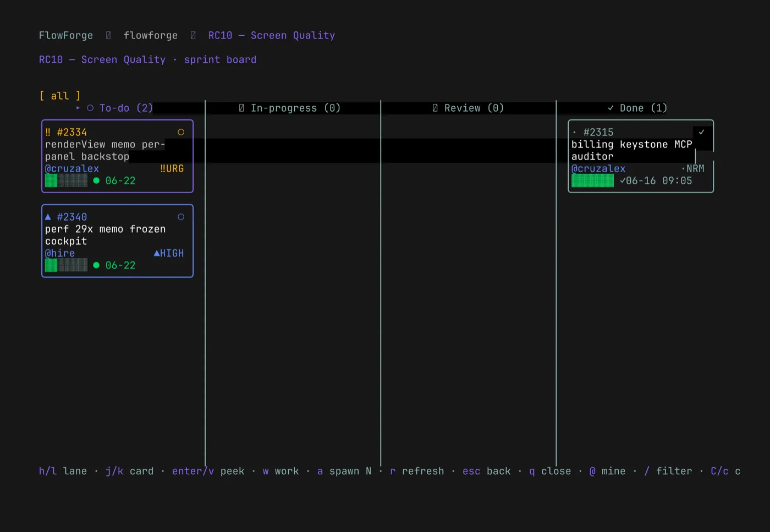Click the title renderView memo per-panel backstop

105,150
